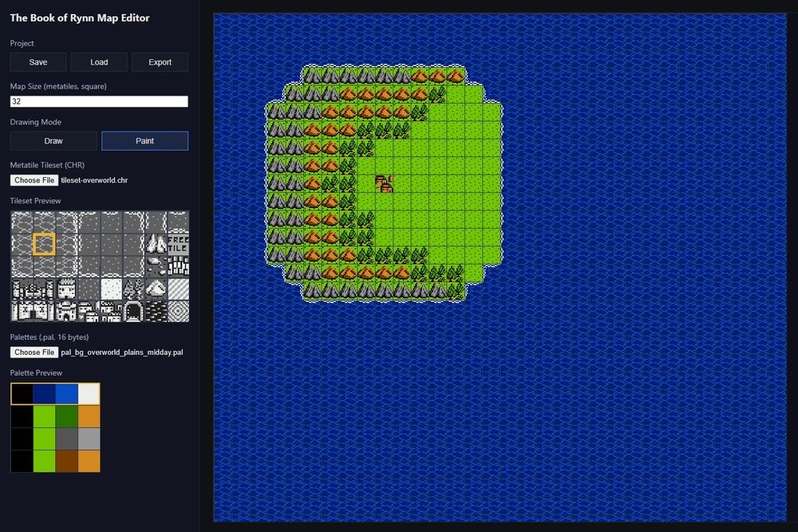Select the rounded hill tile
Viewport: 798px width, 532px height.
156,289
